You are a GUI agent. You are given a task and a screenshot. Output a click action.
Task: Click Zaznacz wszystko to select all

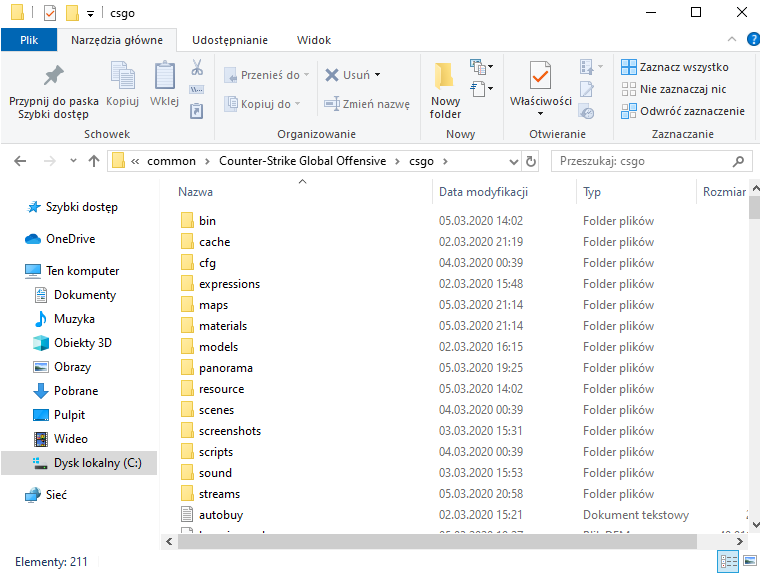(675, 67)
